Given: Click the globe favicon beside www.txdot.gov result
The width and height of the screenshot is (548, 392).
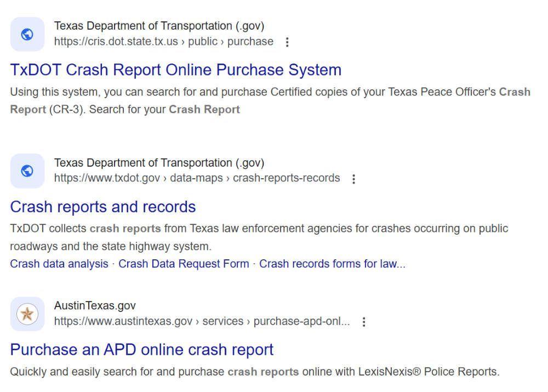Looking at the screenshot, I should click(27, 171).
